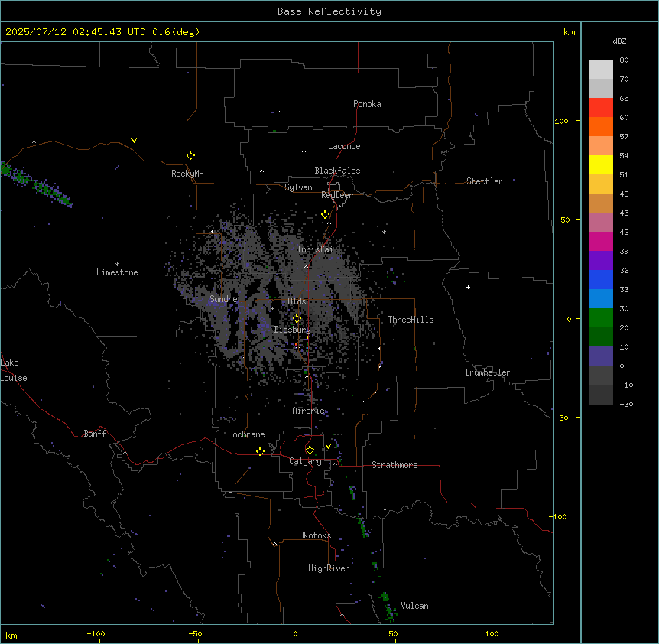Click the Lacombe city label

click(x=344, y=146)
